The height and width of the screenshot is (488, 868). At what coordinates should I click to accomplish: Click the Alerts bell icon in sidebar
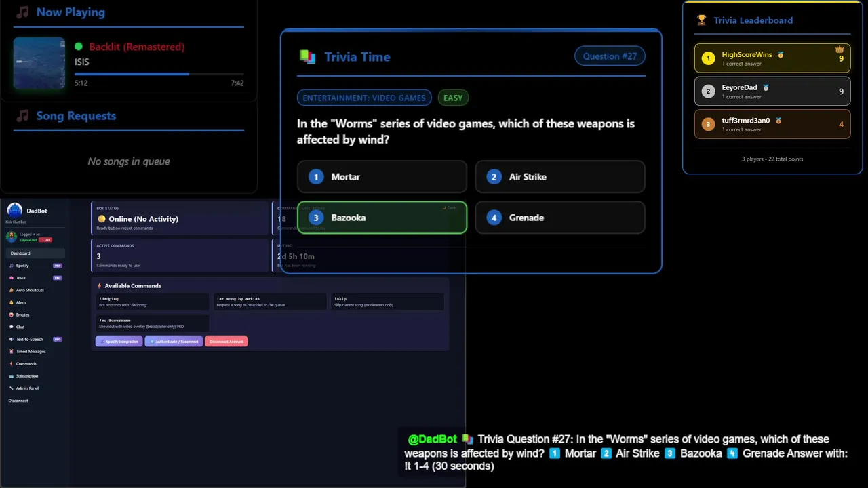[x=11, y=302]
